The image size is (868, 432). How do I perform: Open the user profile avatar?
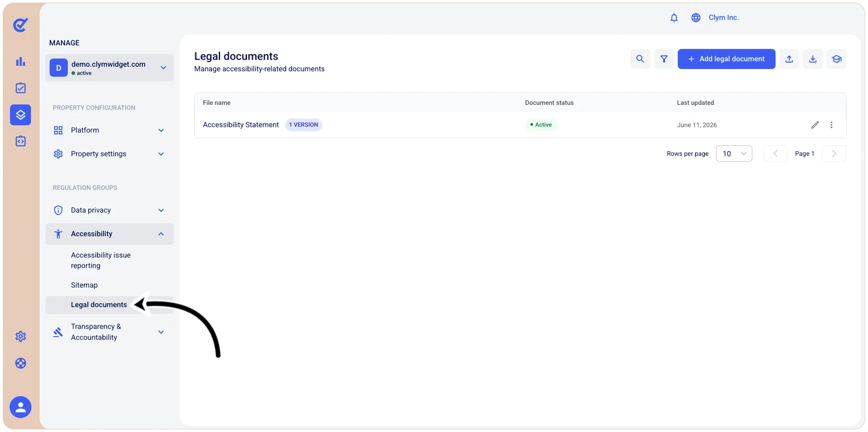tap(20, 407)
